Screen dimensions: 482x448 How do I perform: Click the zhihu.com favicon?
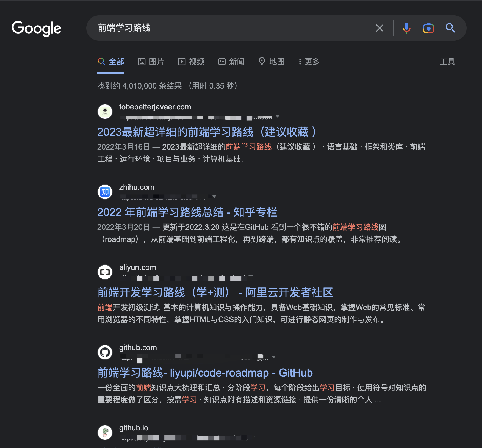pos(105,192)
